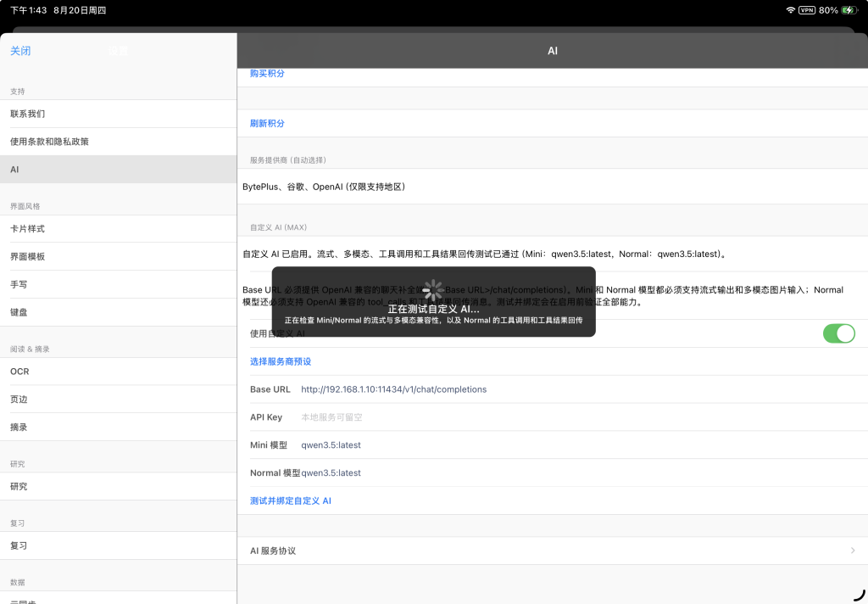This screenshot has height=604, width=868.
Task: Tap the 下午1:43 clock
Action: pos(28,10)
